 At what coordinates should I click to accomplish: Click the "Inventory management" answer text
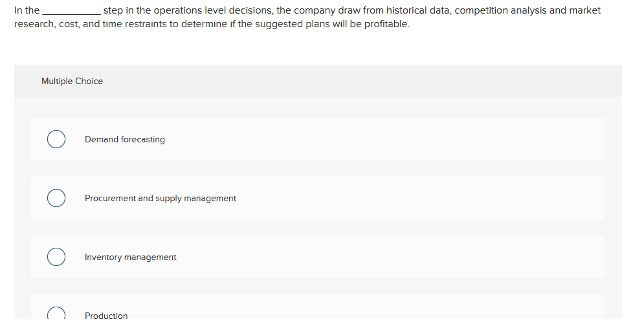(x=130, y=257)
